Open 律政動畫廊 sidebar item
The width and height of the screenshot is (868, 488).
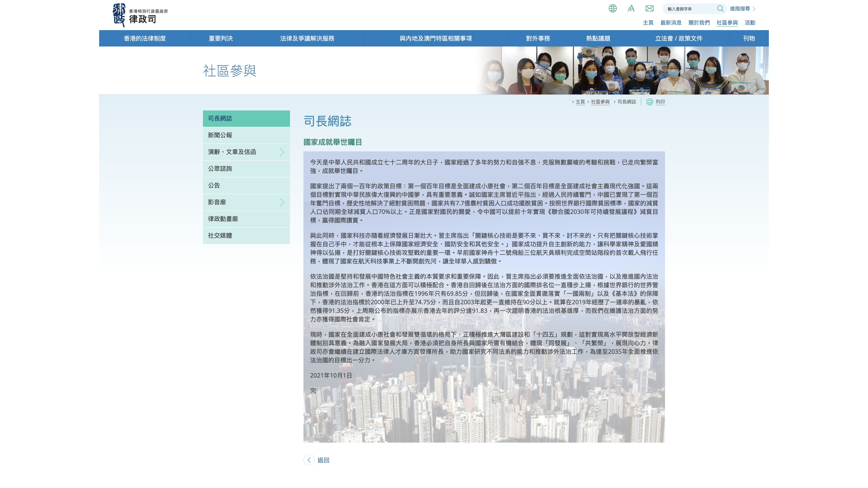pyautogui.click(x=223, y=219)
